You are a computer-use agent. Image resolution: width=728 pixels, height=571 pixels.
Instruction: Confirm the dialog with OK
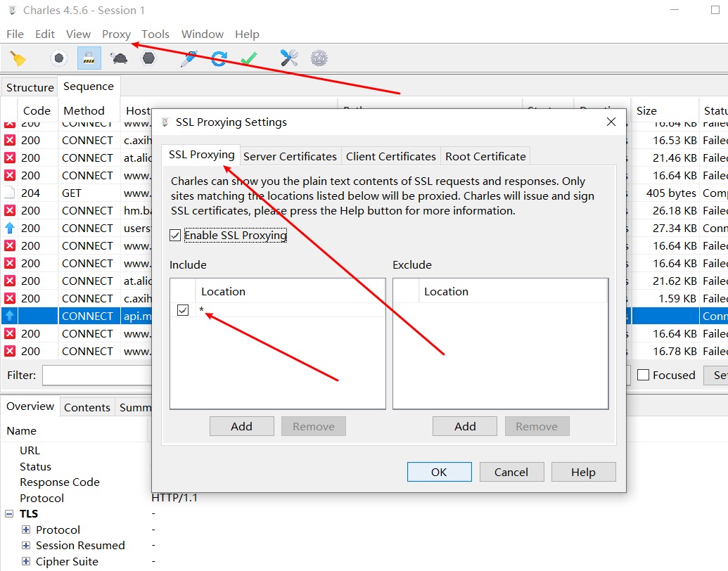pyautogui.click(x=439, y=472)
